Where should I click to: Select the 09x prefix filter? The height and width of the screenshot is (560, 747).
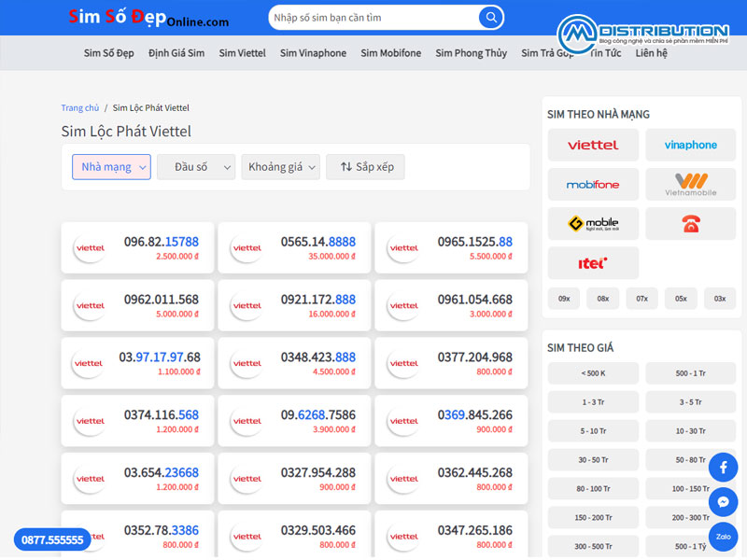564,299
